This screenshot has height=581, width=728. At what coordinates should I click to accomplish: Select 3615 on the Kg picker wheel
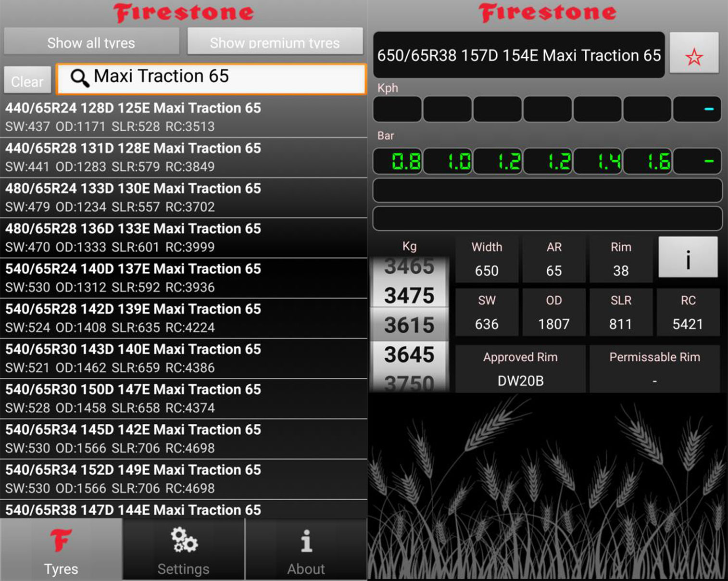409,325
